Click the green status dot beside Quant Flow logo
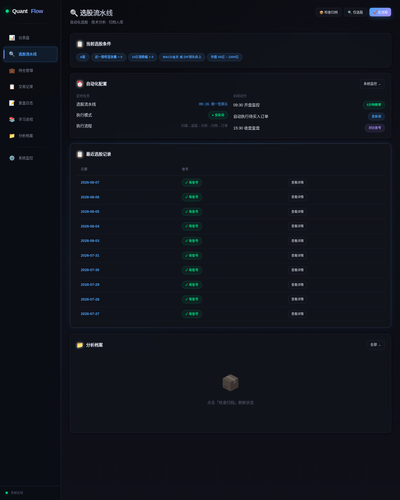 [7, 11]
